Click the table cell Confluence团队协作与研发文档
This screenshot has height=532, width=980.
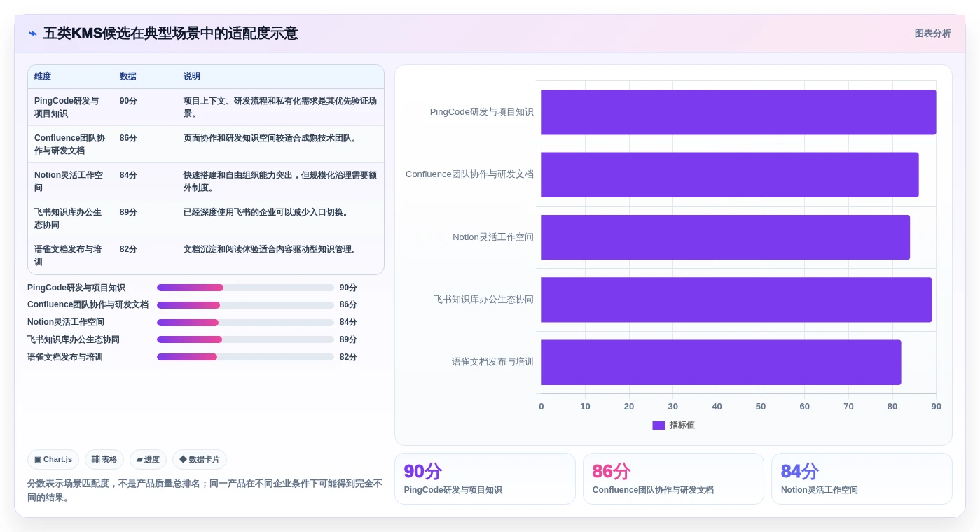[70, 144]
